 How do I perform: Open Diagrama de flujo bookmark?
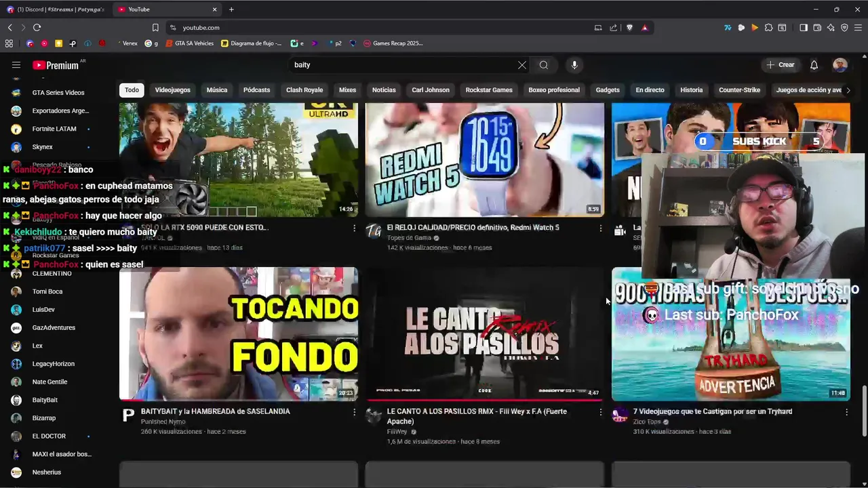coord(251,43)
